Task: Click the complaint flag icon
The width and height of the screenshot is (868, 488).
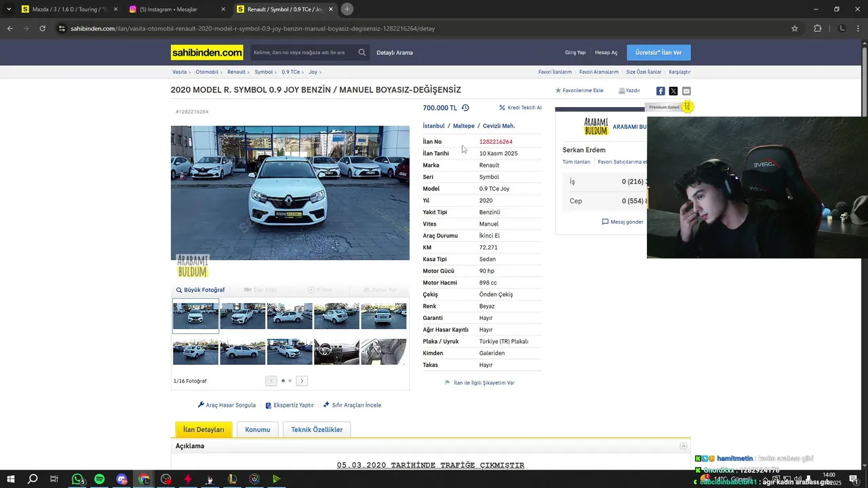Action: (448, 382)
